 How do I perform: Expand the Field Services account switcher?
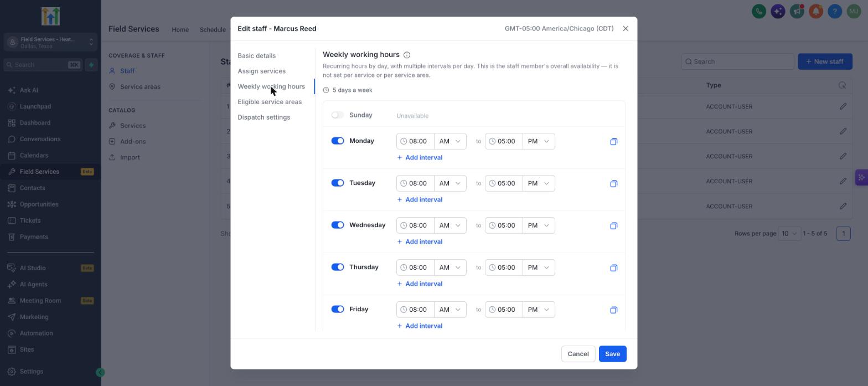50,42
